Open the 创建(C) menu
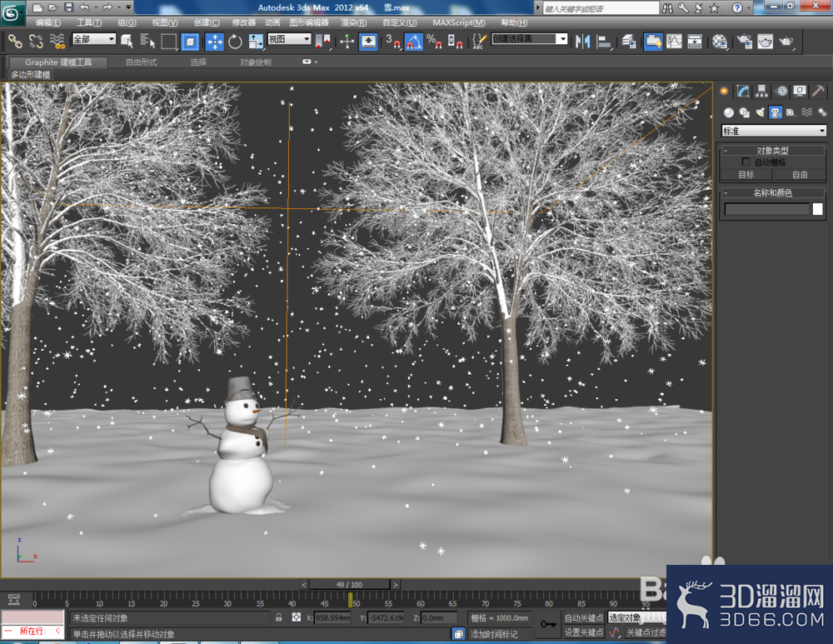This screenshot has width=833, height=644. [206, 22]
